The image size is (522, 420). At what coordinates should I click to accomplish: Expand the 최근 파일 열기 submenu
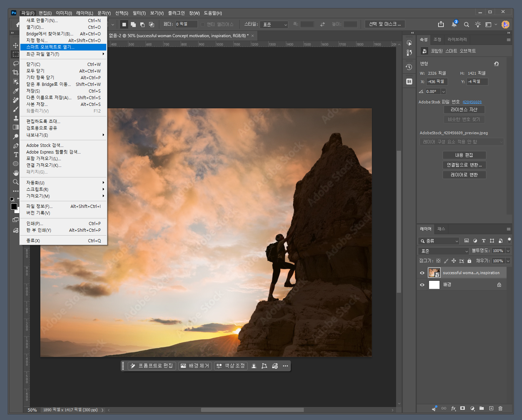63,54
